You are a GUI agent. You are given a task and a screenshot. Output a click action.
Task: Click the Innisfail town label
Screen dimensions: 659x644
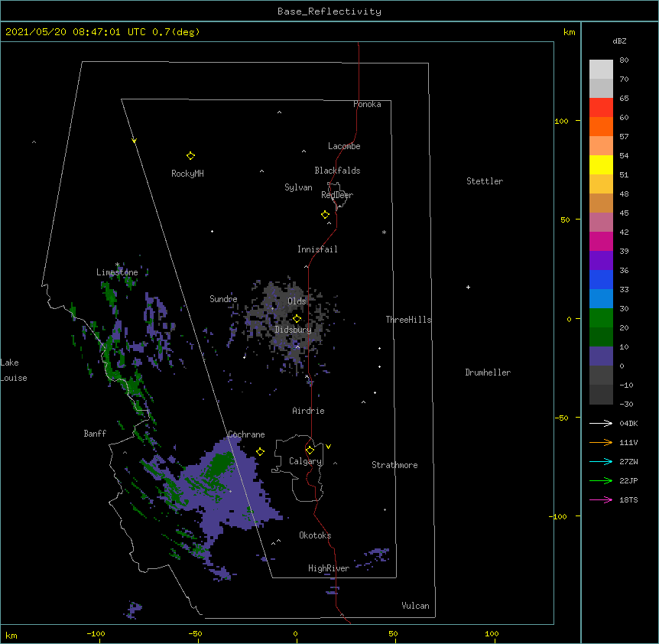pyautogui.click(x=317, y=249)
